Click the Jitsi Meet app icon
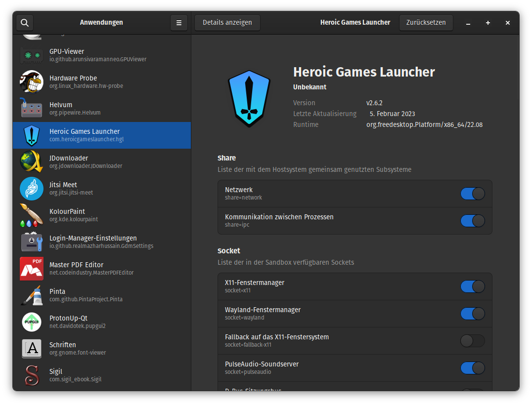Viewport: 532px width, 405px height. pos(32,189)
